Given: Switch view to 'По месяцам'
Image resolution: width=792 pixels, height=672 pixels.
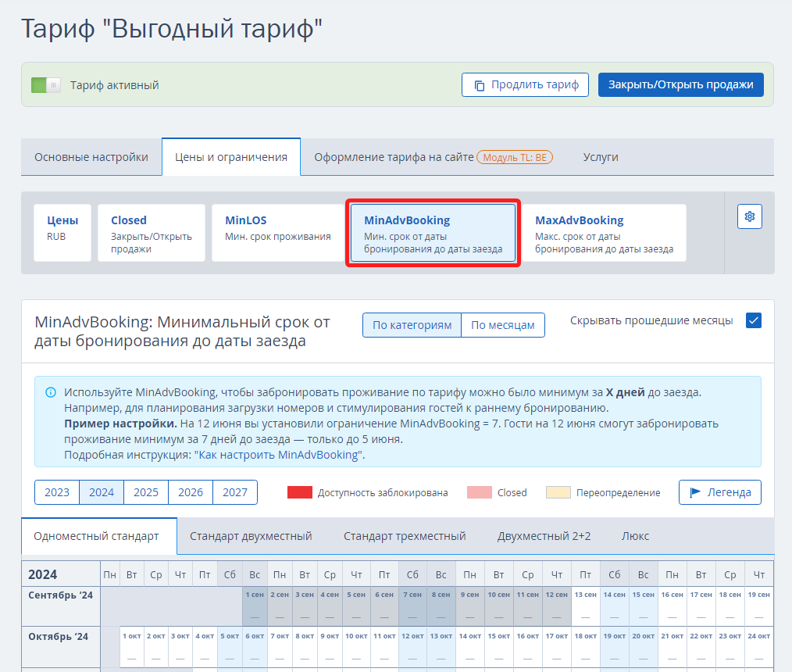Looking at the screenshot, I should tap(502, 325).
